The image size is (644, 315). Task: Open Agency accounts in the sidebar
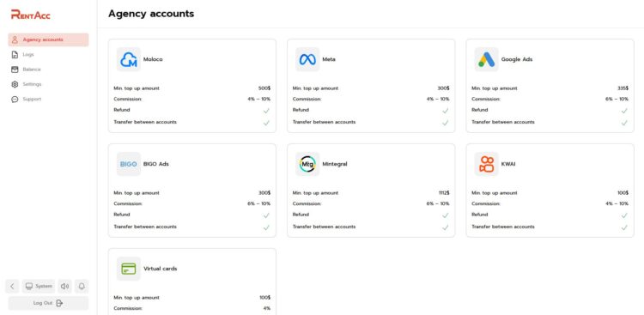48,39
